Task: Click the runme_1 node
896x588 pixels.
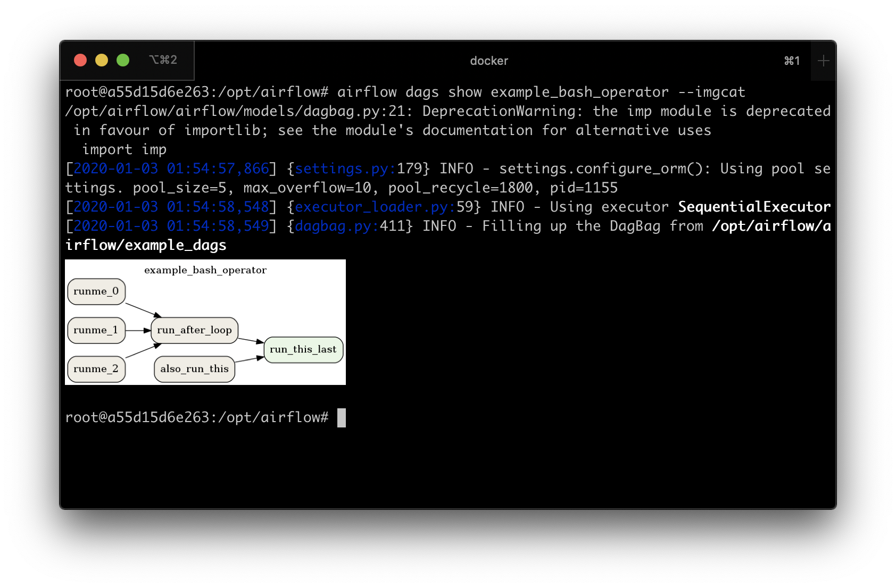Action: click(x=96, y=330)
